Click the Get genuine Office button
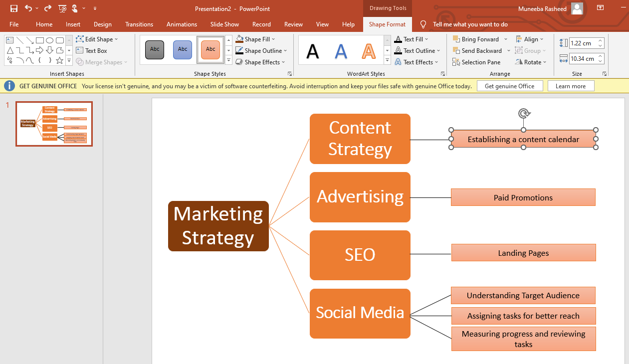The width and height of the screenshot is (629, 364). click(509, 86)
